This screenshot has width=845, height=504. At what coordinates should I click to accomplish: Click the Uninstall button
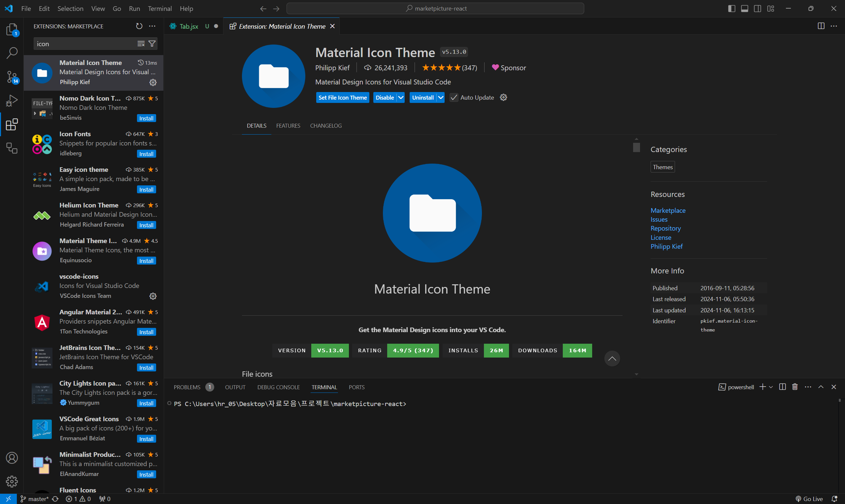(423, 98)
